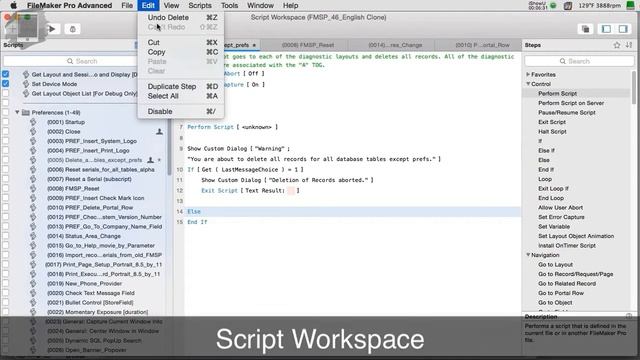Viewport: 640px width, 360px height.
Task: Toggle checkbox for (0008) FMSP_Reset
Action: pos(5,189)
